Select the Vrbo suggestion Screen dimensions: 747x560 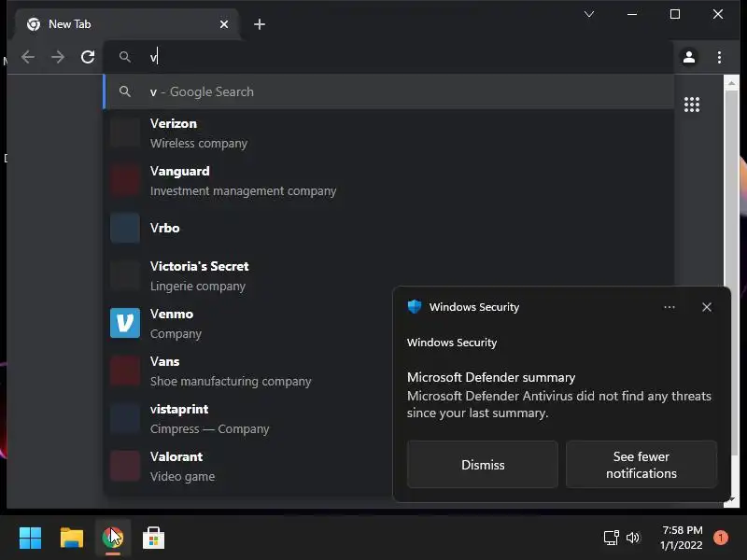[x=388, y=228]
